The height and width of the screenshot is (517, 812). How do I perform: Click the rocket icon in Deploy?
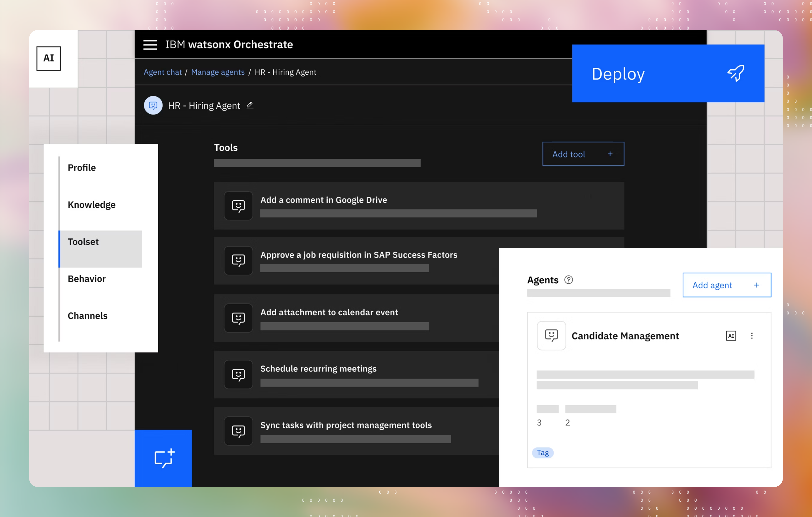coord(736,73)
